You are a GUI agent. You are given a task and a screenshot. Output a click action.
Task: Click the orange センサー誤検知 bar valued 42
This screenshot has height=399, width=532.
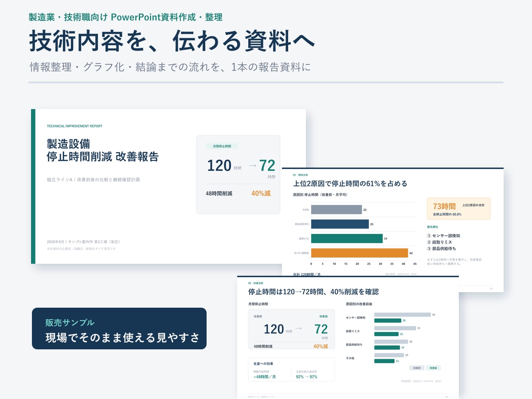tap(360, 253)
